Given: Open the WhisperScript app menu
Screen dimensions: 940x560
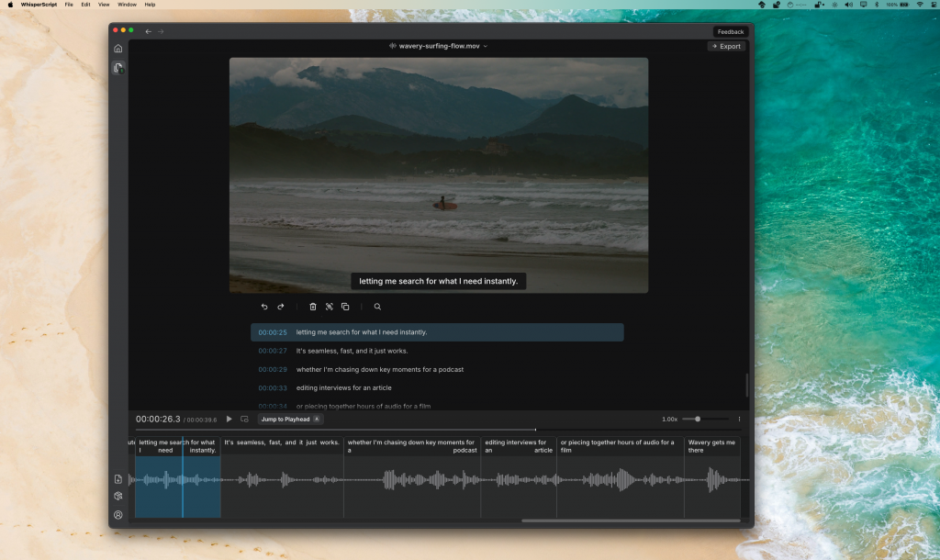Looking at the screenshot, I should click(x=39, y=5).
